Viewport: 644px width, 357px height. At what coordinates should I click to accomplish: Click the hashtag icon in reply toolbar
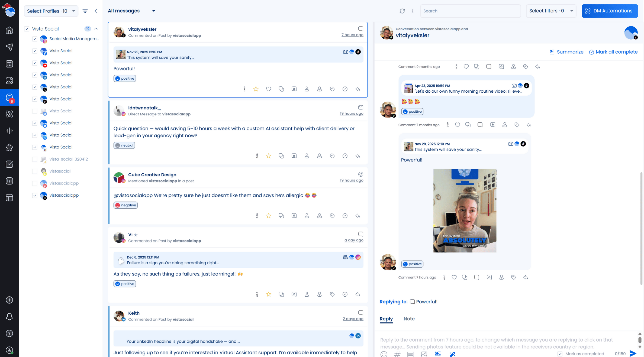[x=397, y=354]
